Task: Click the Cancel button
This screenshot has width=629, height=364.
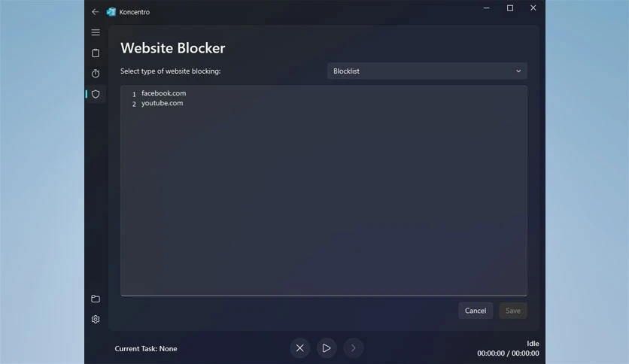Action: [x=476, y=311]
